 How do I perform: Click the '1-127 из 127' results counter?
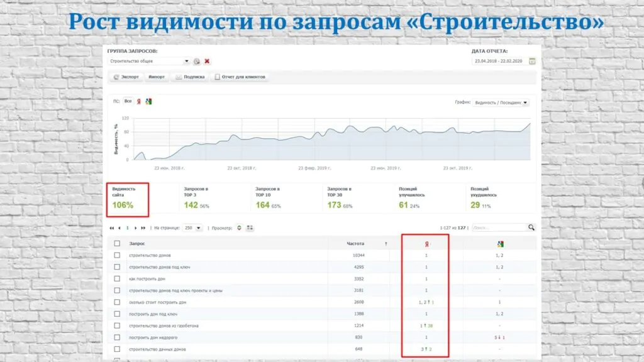tap(453, 228)
